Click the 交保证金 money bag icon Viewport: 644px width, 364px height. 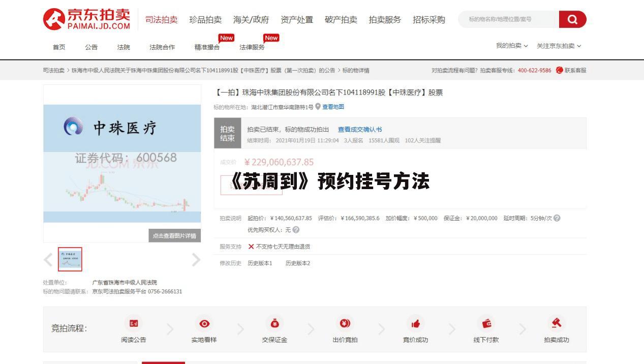[275, 323]
